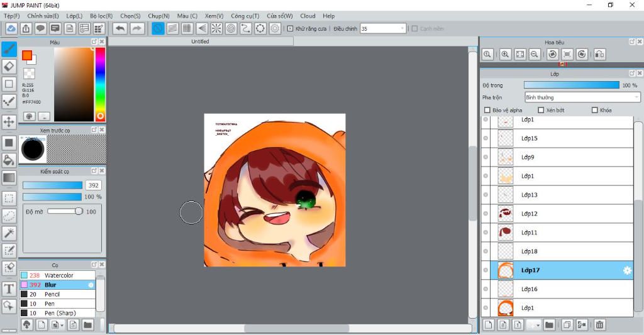644x335 pixels.
Task: Click the rainbow hue strip
Action: click(100, 84)
